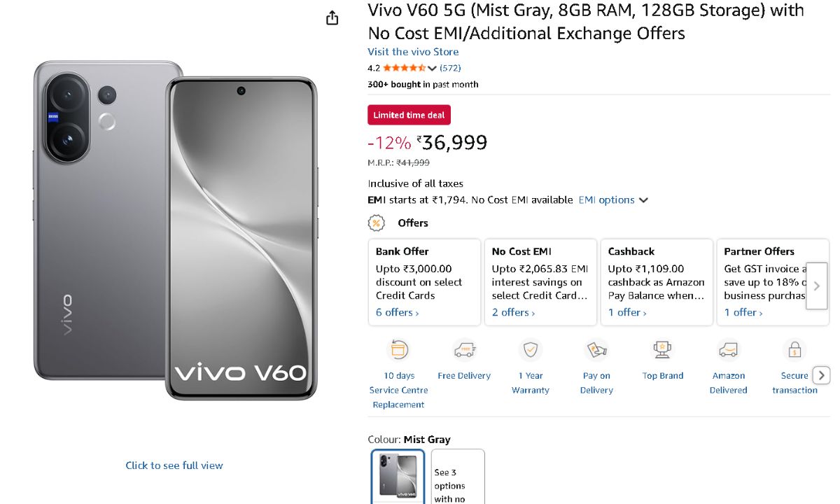The height and width of the screenshot is (504, 840).
Task: Click the Secure transaction lock icon
Action: pos(794,349)
